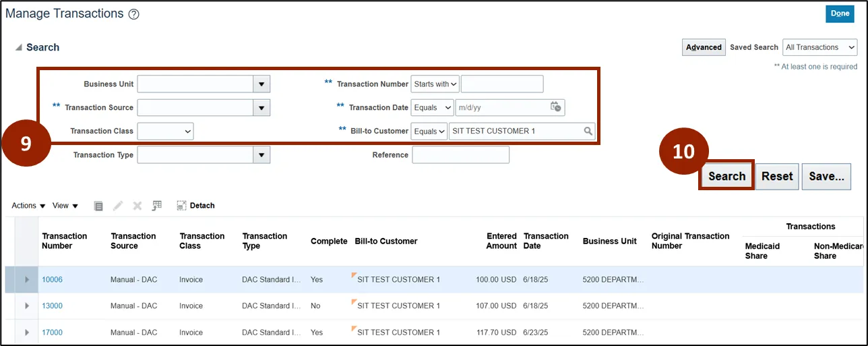Screen dimensions: 868x346
Task: Detach the transactions table
Action: pyautogui.click(x=195, y=206)
